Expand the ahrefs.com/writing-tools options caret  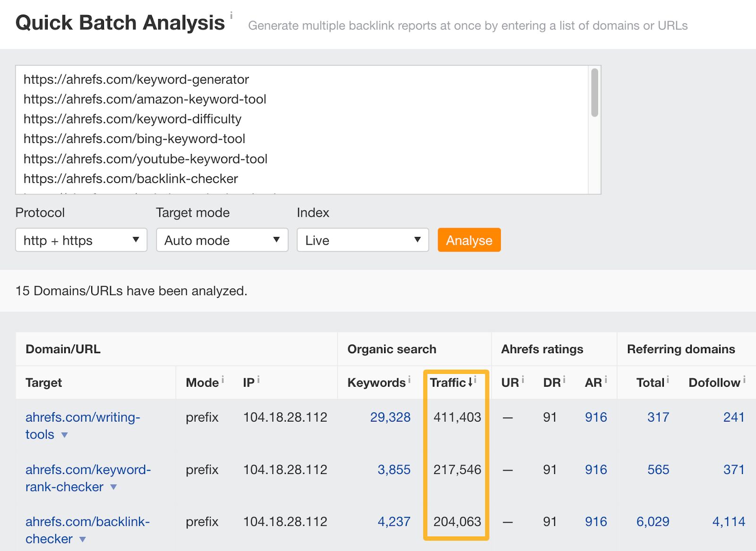[x=65, y=435]
